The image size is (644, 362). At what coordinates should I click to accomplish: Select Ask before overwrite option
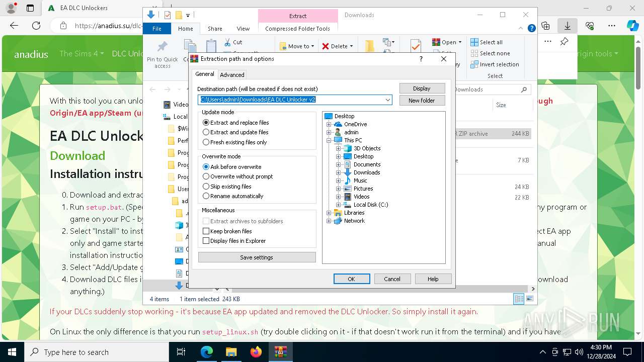point(232,167)
